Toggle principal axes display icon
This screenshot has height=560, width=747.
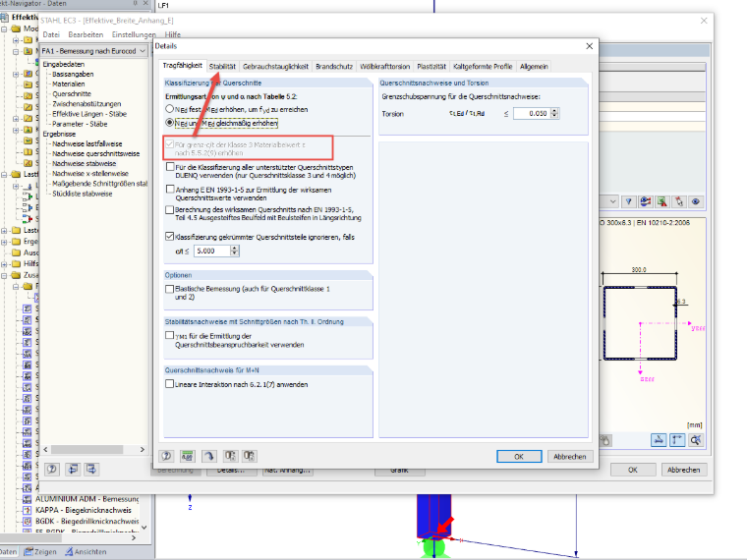677,440
